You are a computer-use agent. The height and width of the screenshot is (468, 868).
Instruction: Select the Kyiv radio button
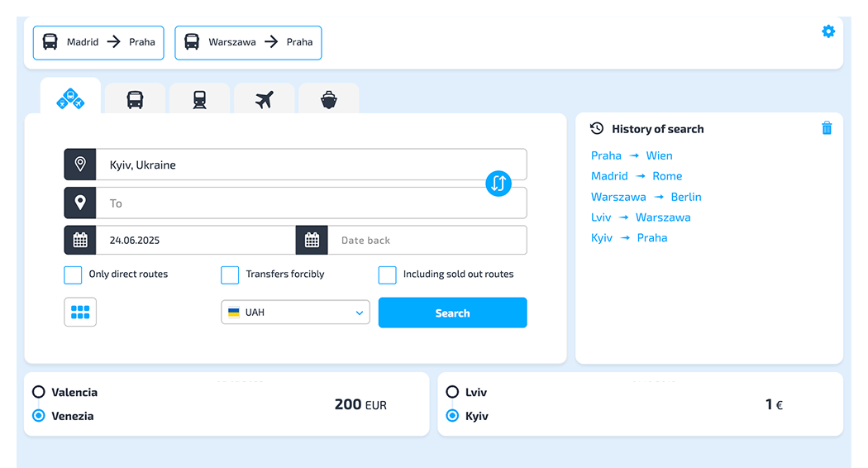point(452,415)
